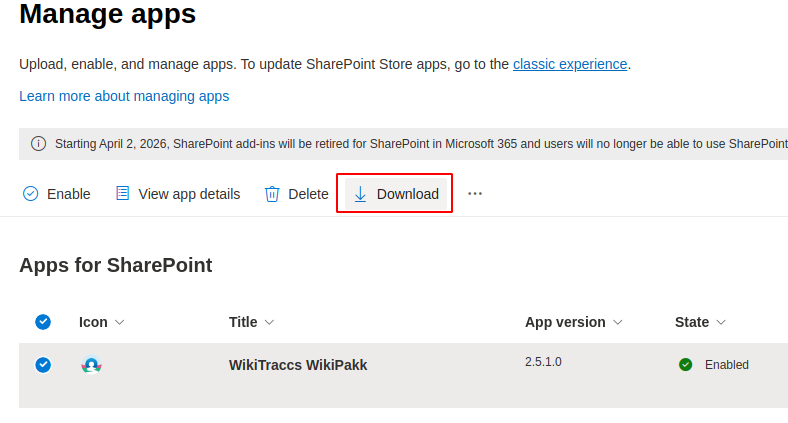This screenshot has width=788, height=423.
Task: Click the Enabled state text
Action: pyautogui.click(x=727, y=365)
